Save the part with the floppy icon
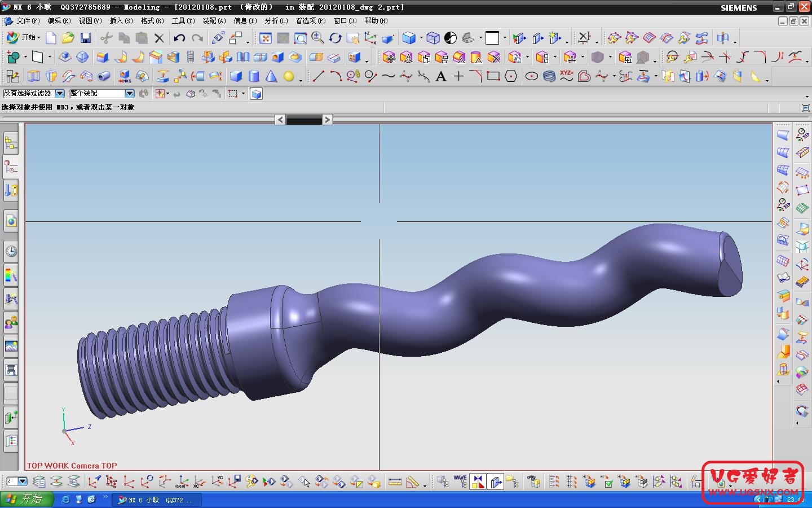This screenshot has width=812, height=508. pyautogui.click(x=86, y=38)
